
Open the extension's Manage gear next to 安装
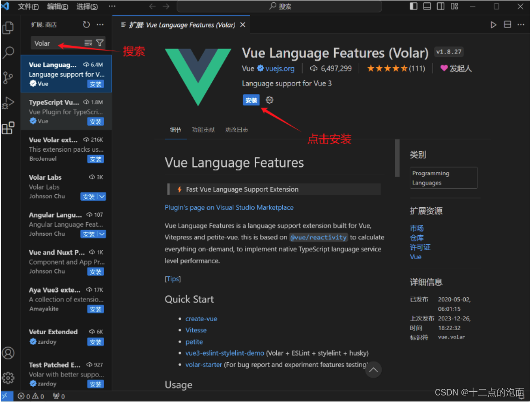269,99
